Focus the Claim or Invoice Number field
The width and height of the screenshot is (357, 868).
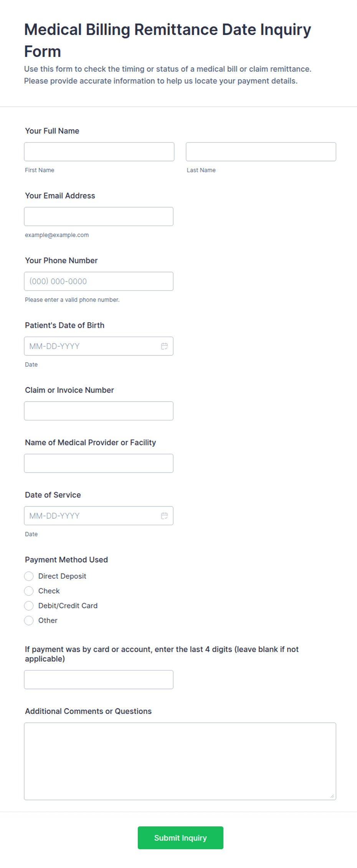tap(99, 411)
